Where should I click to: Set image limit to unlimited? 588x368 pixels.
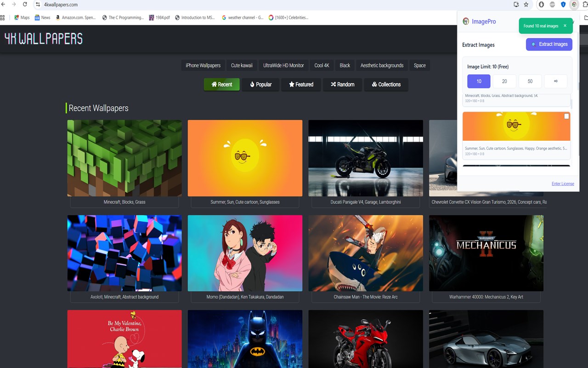555,81
